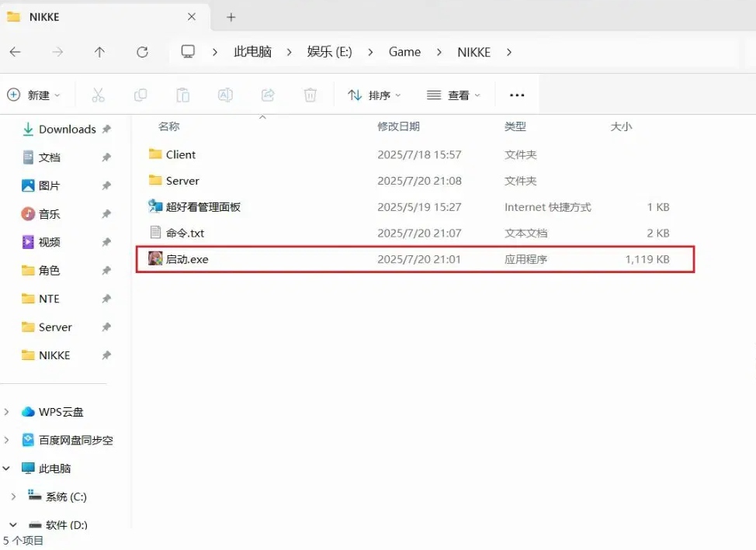Open the 查看 (View) dropdown
Screen dimensions: 756x550
pos(454,95)
